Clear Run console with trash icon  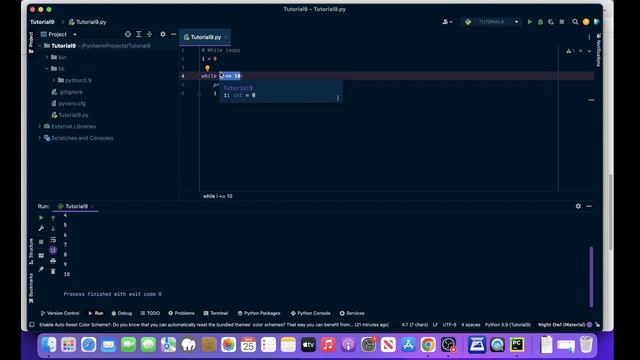click(x=53, y=271)
